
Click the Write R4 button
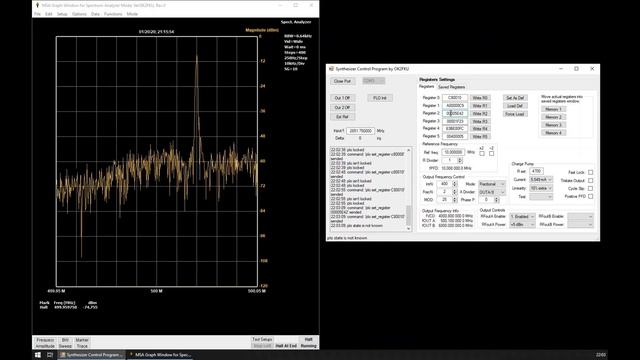coord(480,129)
